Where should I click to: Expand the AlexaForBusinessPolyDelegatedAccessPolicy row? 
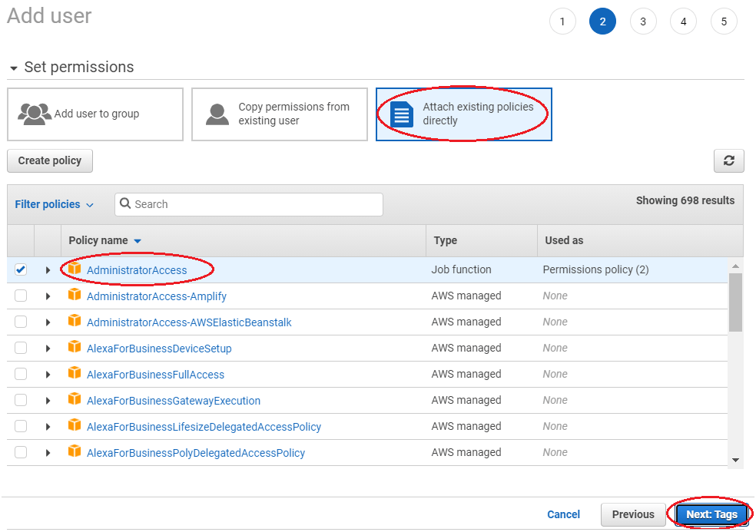pyautogui.click(x=48, y=452)
